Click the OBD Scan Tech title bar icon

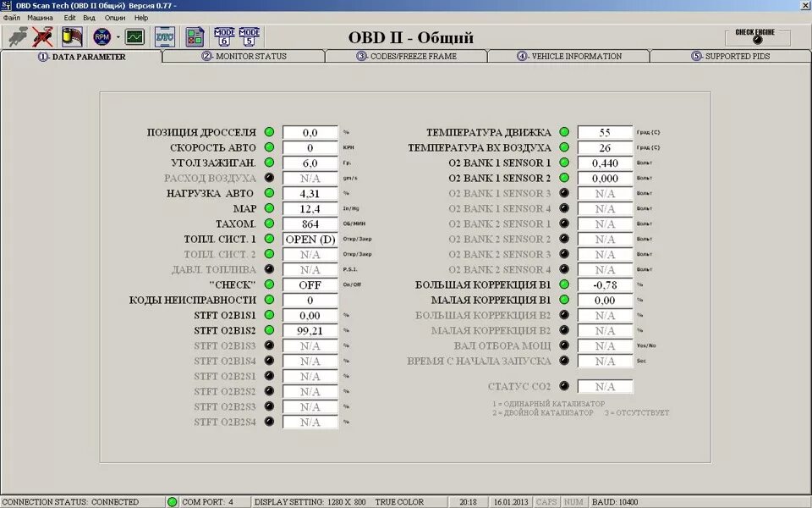(6, 5)
